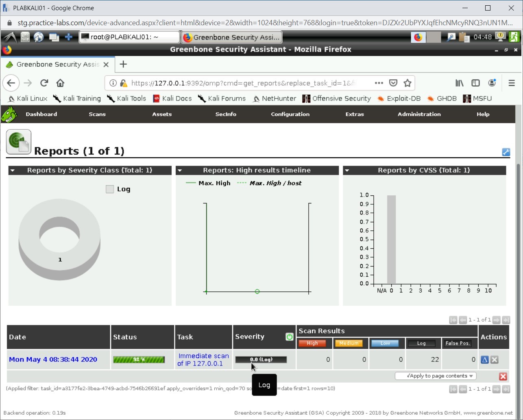Viewport: 523px width, 420px height.
Task: Click the Reports radar page icon
Action: click(x=19, y=142)
